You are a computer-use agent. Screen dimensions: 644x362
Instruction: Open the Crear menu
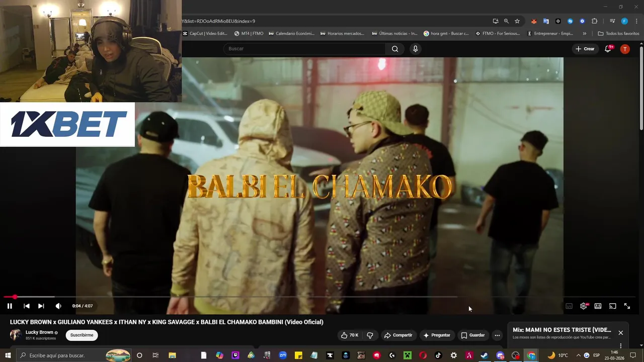(x=585, y=49)
